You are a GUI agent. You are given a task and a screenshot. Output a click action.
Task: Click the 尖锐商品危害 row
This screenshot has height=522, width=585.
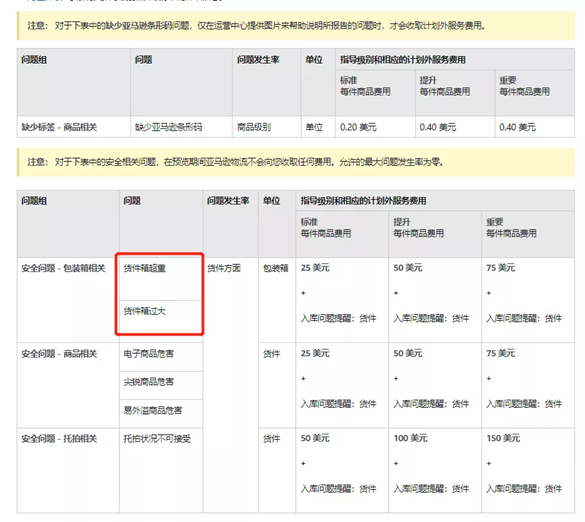tap(161, 385)
